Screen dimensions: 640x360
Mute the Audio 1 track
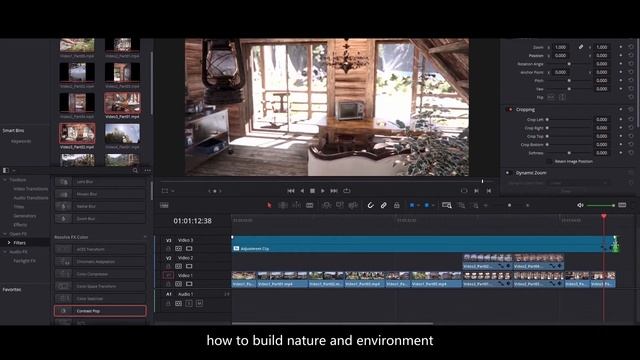(199, 303)
